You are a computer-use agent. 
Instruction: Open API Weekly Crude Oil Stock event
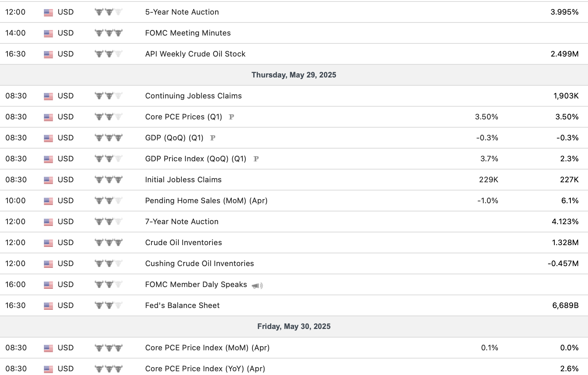[x=195, y=54]
